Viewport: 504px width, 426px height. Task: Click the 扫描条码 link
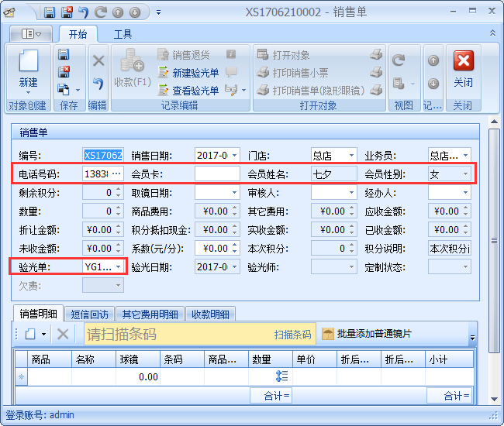click(292, 335)
